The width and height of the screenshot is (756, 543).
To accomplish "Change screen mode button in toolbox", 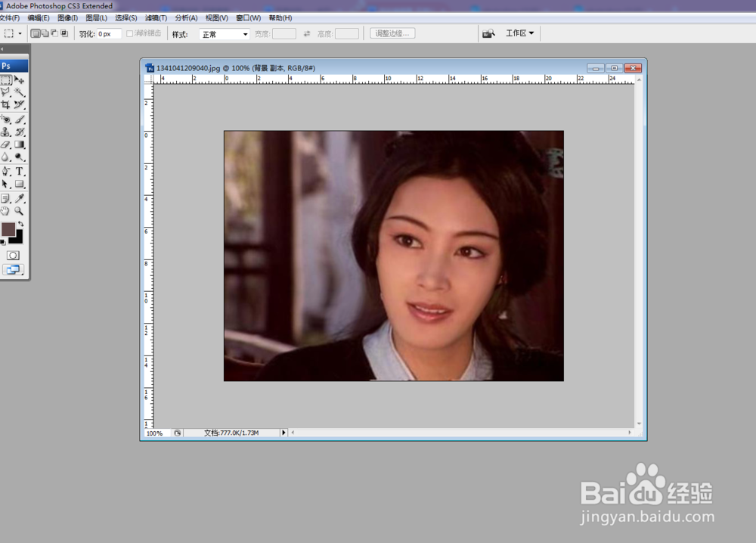I will [13, 270].
